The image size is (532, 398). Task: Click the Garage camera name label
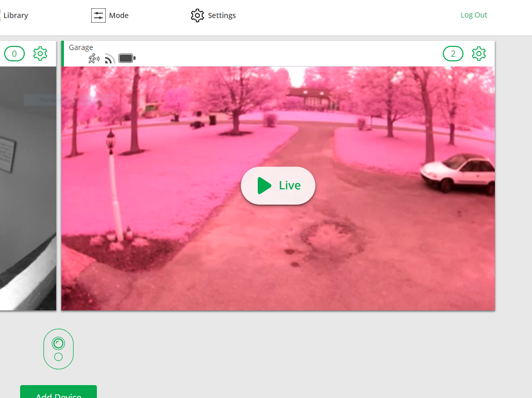[81, 47]
